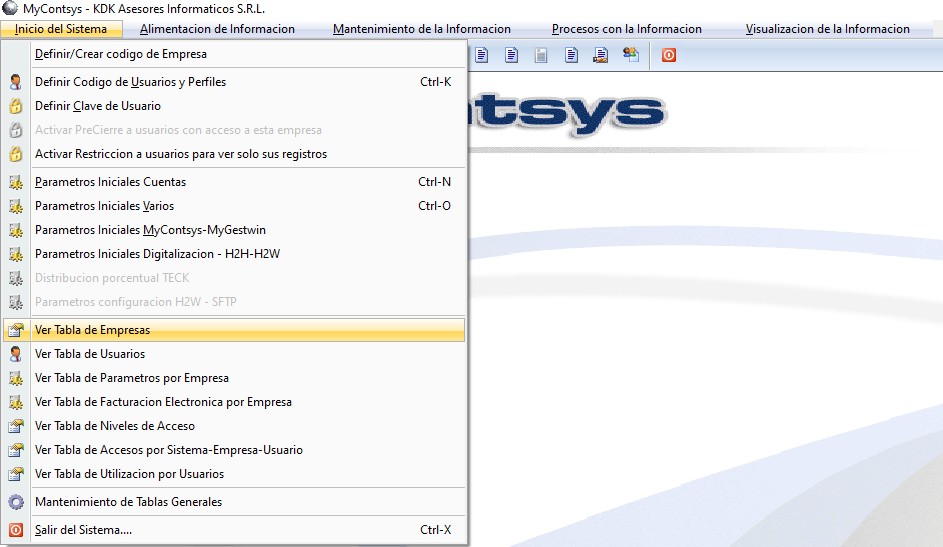Open Parametros Iniciales Digitalizacion - H2H-H2W
Screen dimensions: 943x547
click(157, 254)
